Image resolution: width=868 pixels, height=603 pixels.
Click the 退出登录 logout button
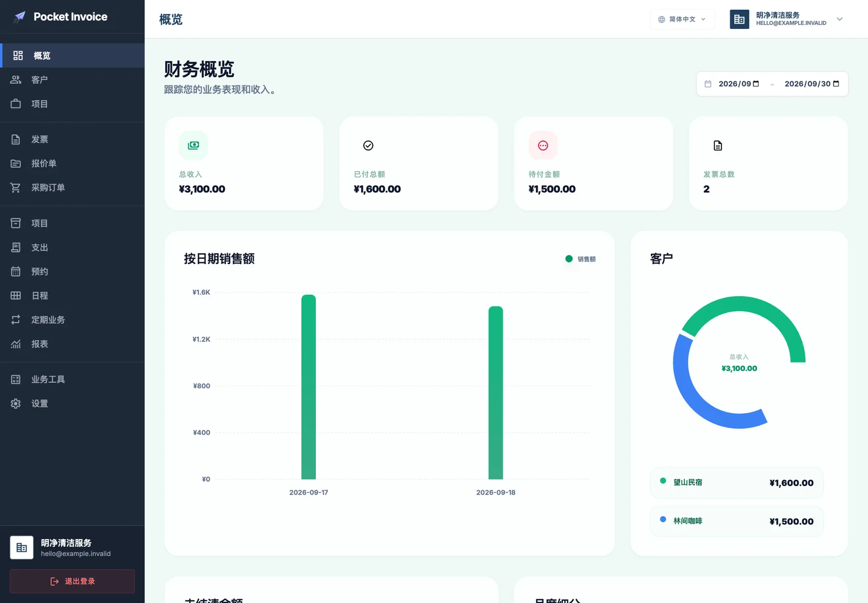point(72,581)
